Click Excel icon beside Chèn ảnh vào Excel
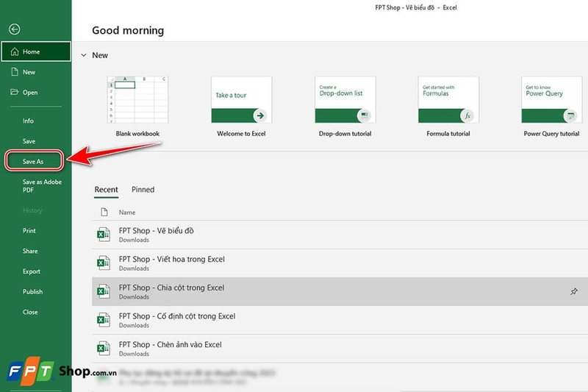 [x=103, y=349]
